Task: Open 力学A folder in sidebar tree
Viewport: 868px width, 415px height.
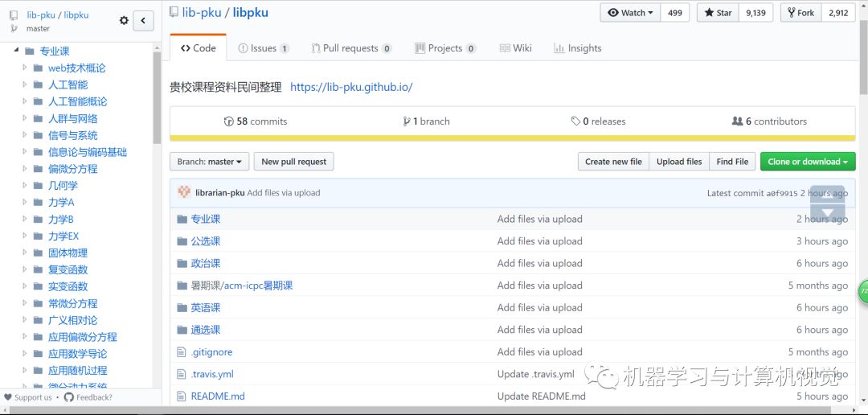Action: point(61,202)
